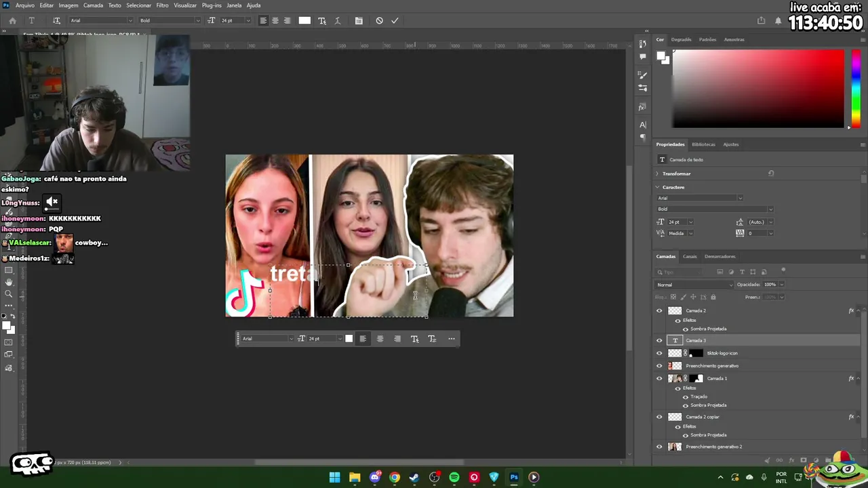This screenshot has height=488, width=868.
Task: Open the Imagem menu
Action: tap(68, 5)
